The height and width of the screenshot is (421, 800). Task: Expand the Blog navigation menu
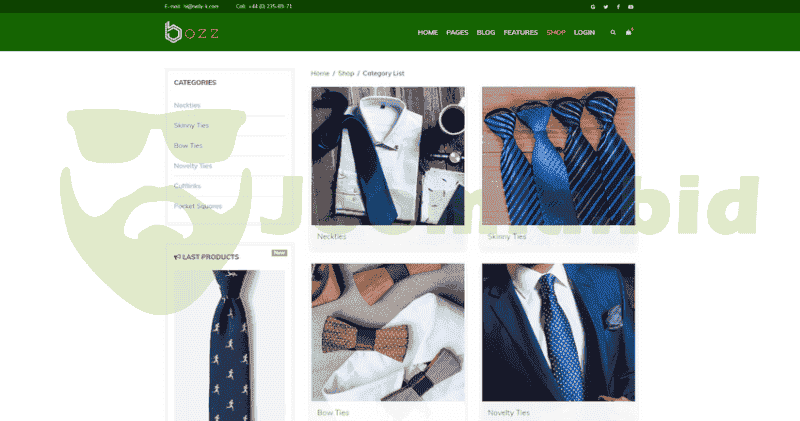click(x=486, y=32)
